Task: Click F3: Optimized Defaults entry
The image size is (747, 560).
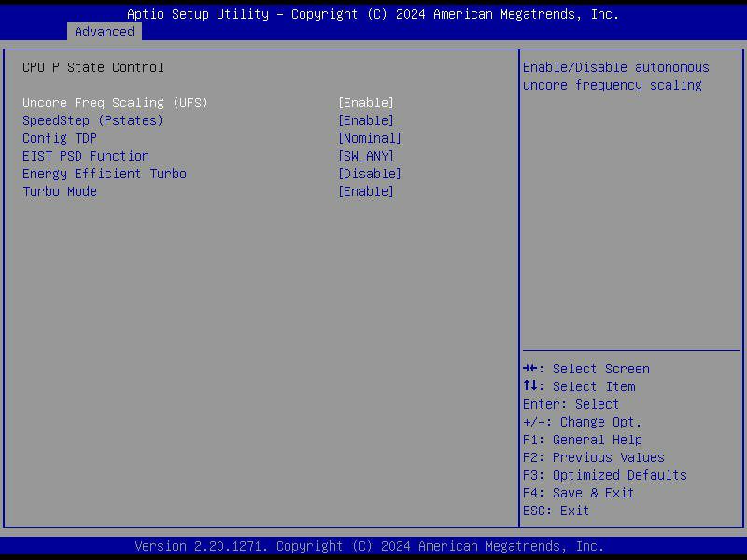Action: (603, 475)
